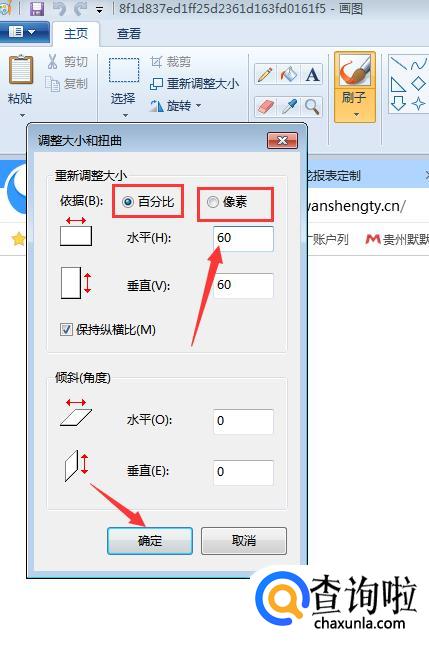
Task: Select the Pencil tool
Action: pos(265,75)
